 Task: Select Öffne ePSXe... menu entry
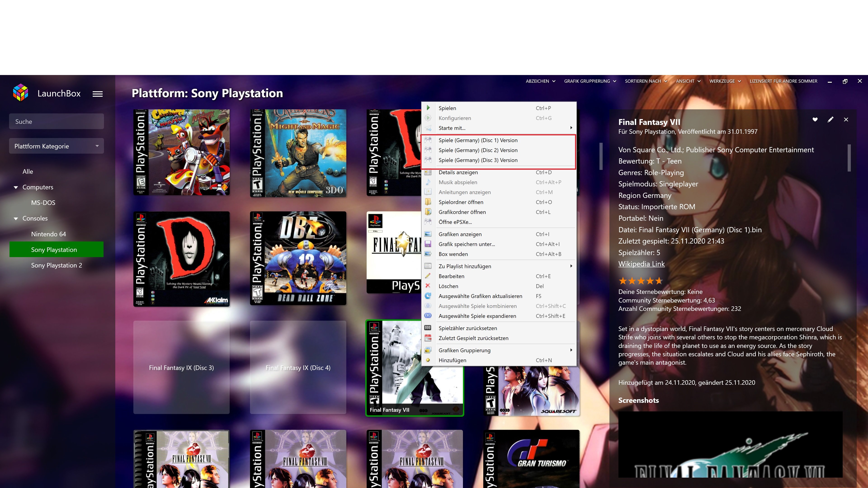pos(499,222)
